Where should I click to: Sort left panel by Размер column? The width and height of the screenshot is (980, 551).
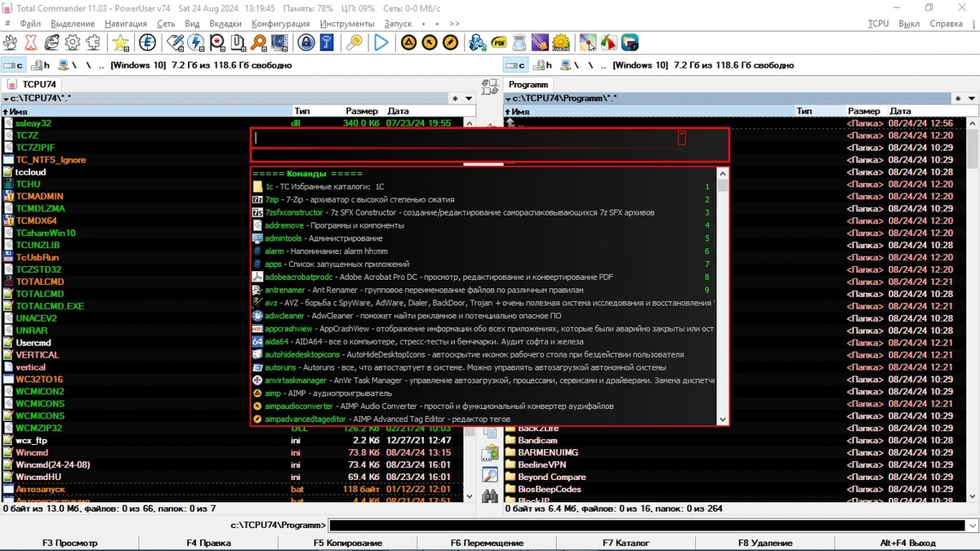pyautogui.click(x=361, y=111)
